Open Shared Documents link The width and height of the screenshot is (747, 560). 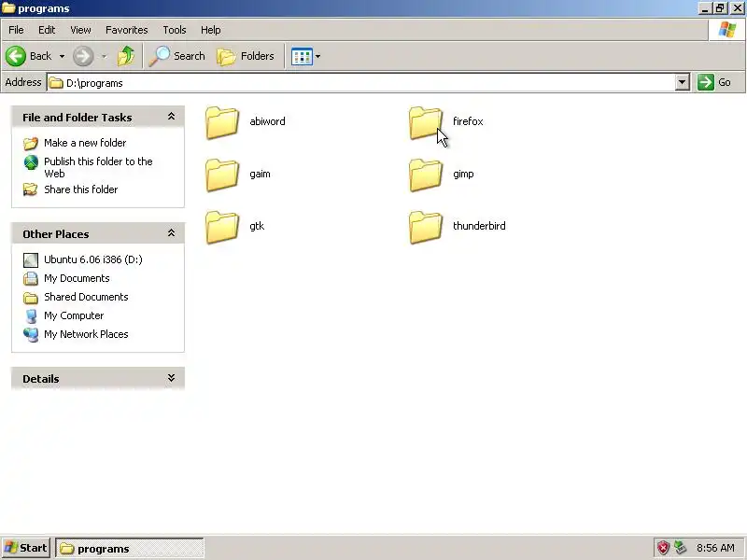[86, 297]
